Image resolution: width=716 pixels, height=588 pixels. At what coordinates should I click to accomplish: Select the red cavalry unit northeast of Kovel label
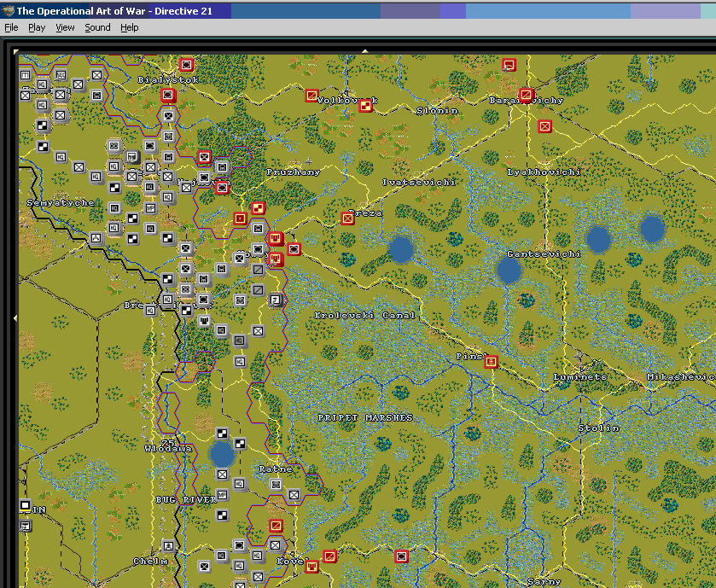coord(329,556)
